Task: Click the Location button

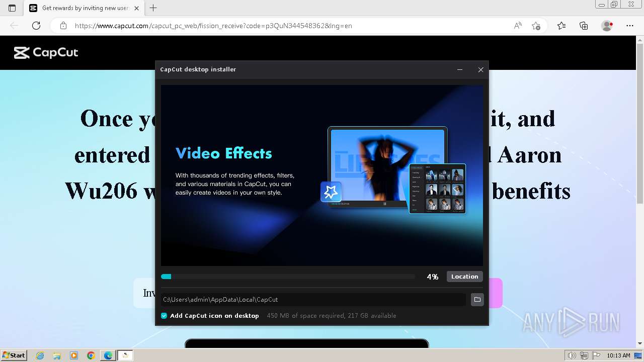Action: click(x=464, y=277)
